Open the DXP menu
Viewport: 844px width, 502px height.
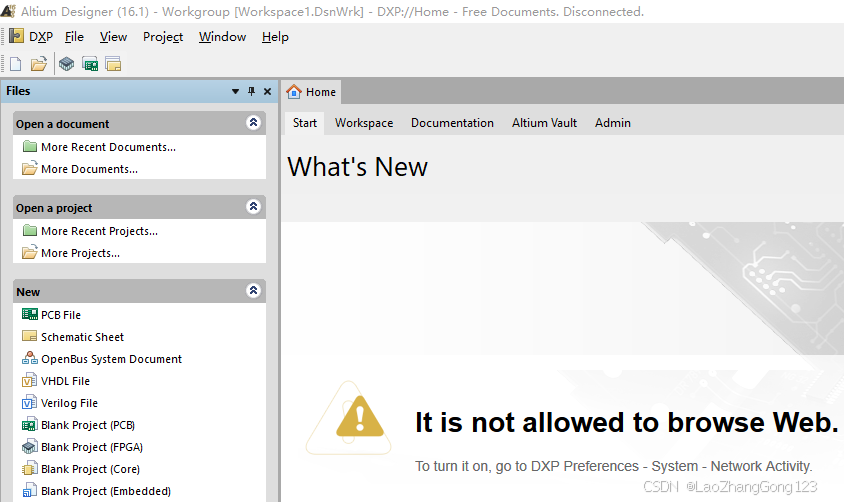click(41, 37)
